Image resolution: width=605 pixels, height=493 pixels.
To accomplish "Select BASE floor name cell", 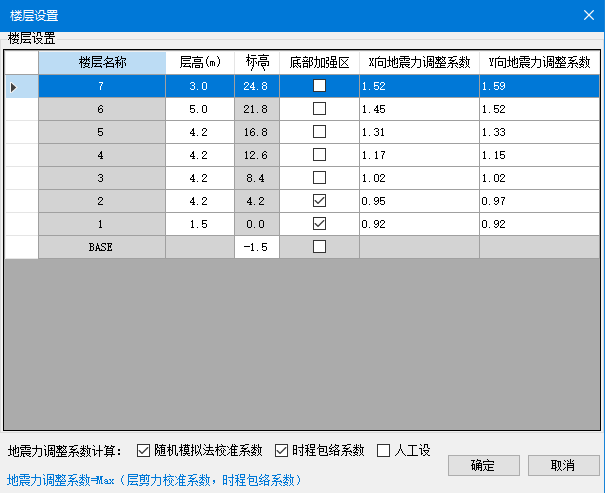I will [102, 247].
